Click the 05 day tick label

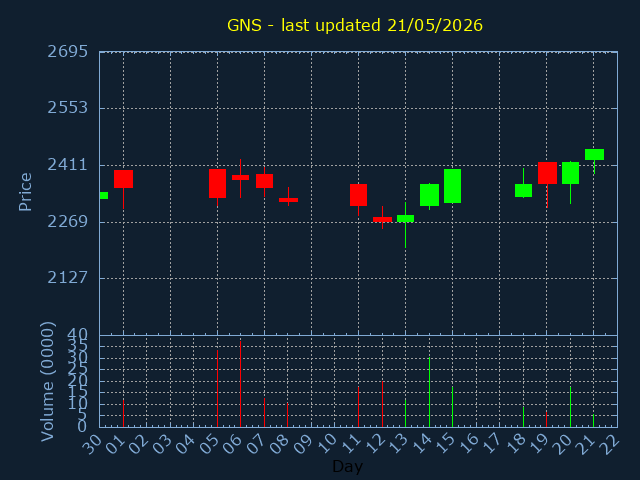click(x=209, y=443)
